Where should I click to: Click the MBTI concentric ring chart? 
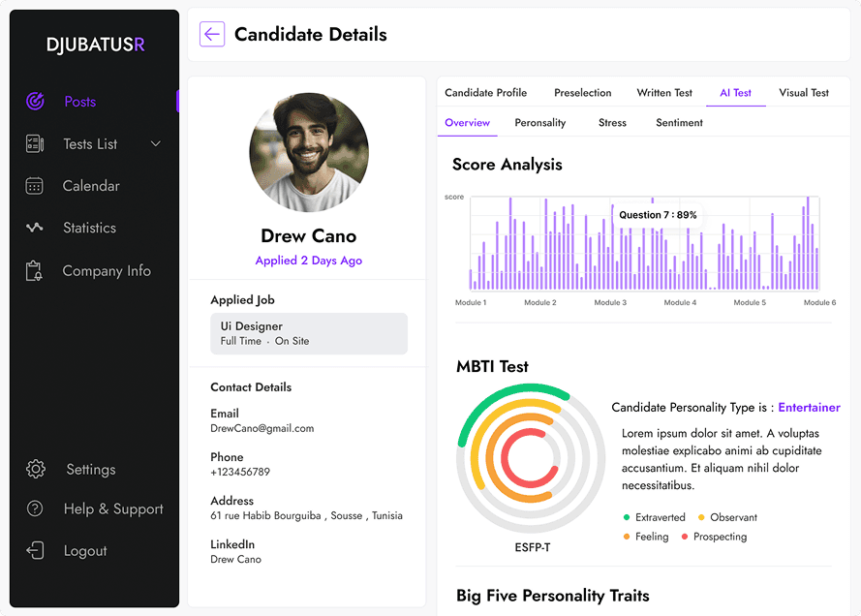coord(531,458)
